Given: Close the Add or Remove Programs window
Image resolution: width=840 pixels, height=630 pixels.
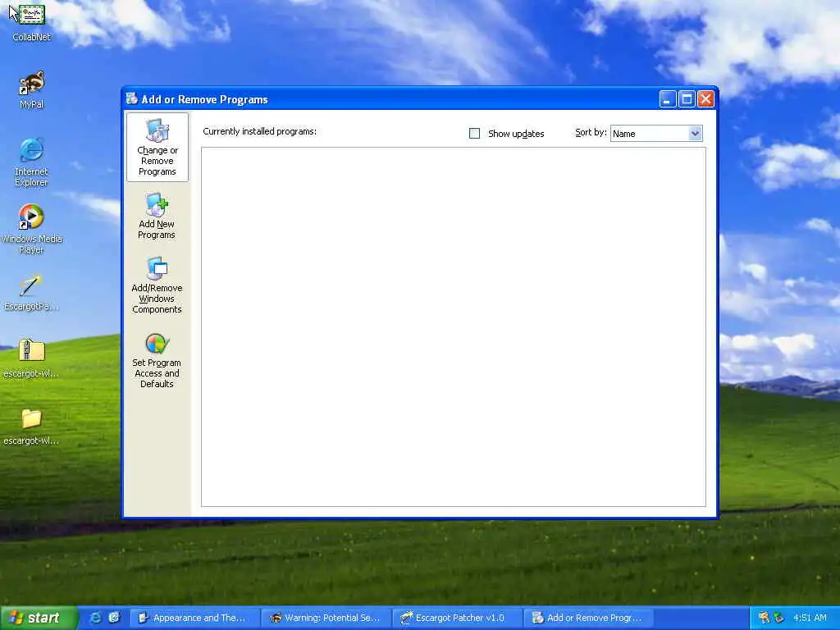Looking at the screenshot, I should 706,99.
